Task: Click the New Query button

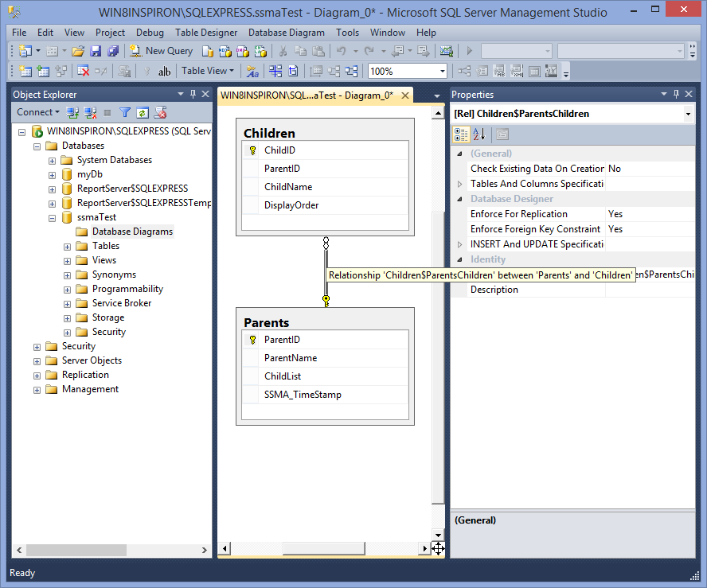Action: 161,51
